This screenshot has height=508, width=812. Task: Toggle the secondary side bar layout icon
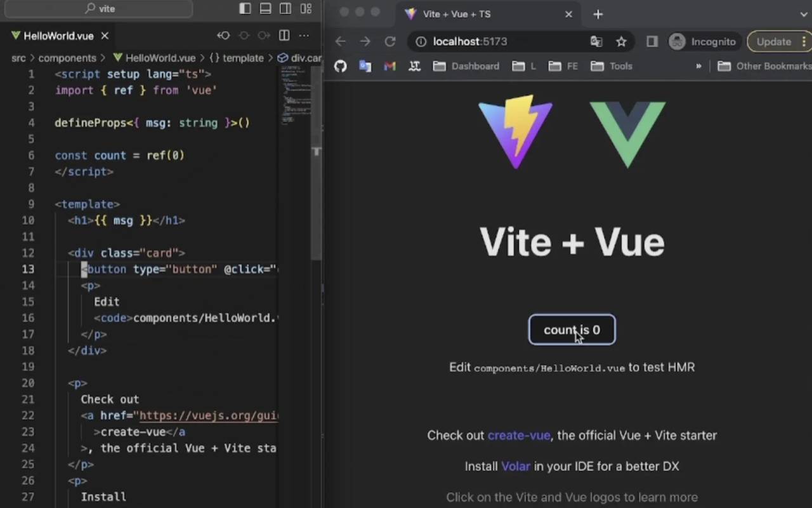click(x=285, y=9)
